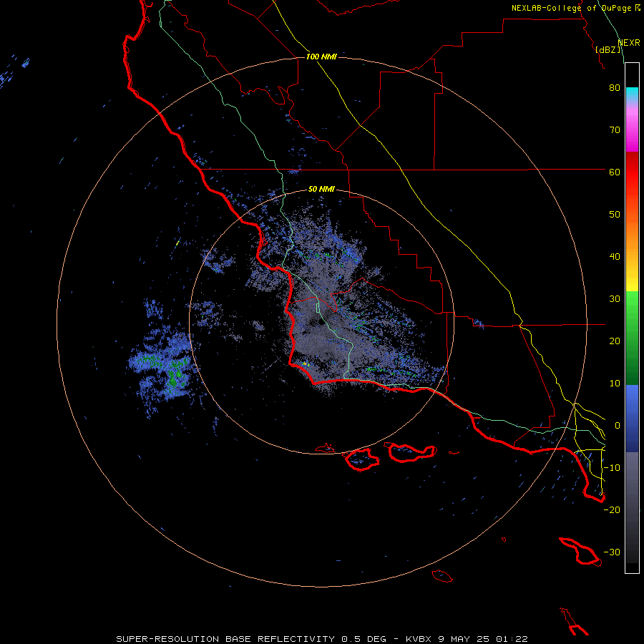
Task: Click the NEXR label above the legend
Action: pyautogui.click(x=629, y=43)
